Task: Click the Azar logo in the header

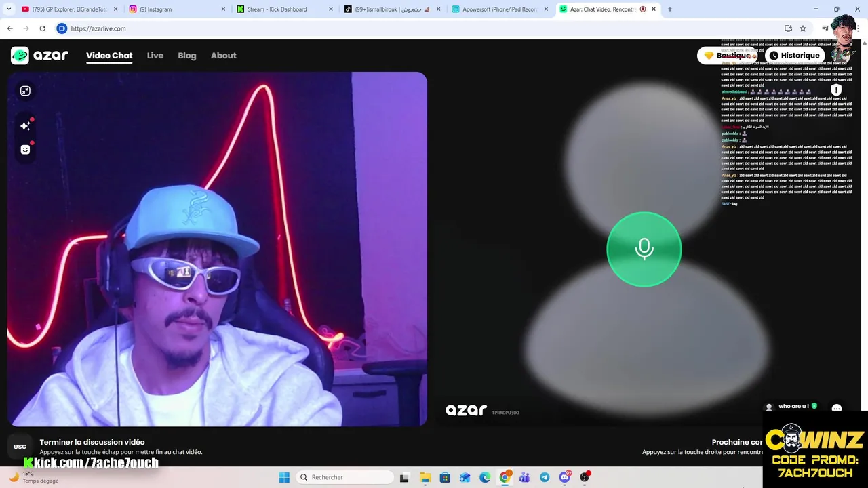Action: tap(39, 56)
